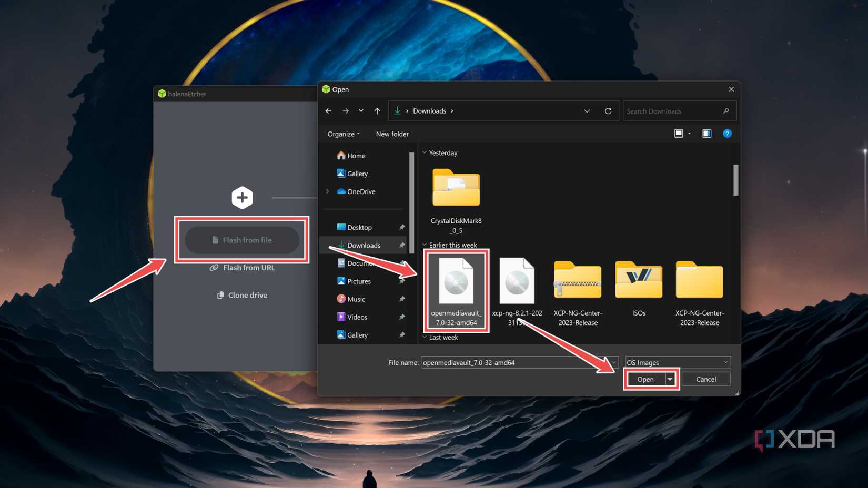Click Flash from file in balenaEtcher
Screen dimensions: 868x488
[x=242, y=240]
